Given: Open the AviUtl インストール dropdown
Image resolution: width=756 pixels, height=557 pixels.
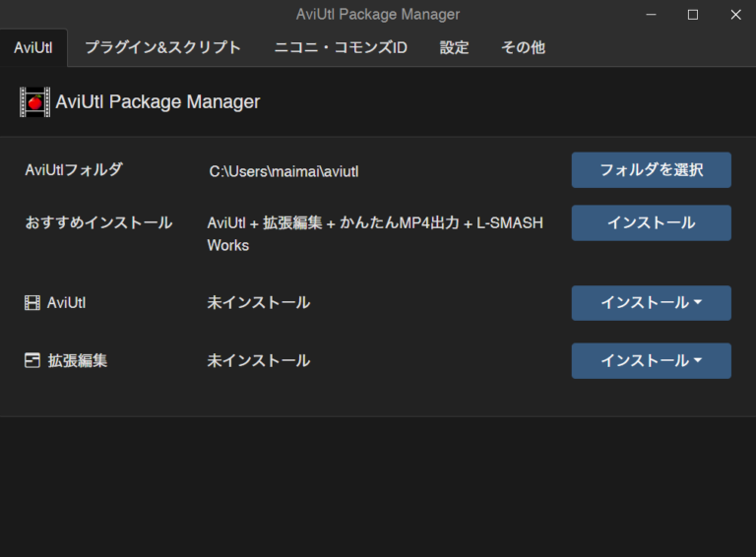Looking at the screenshot, I should [x=651, y=303].
